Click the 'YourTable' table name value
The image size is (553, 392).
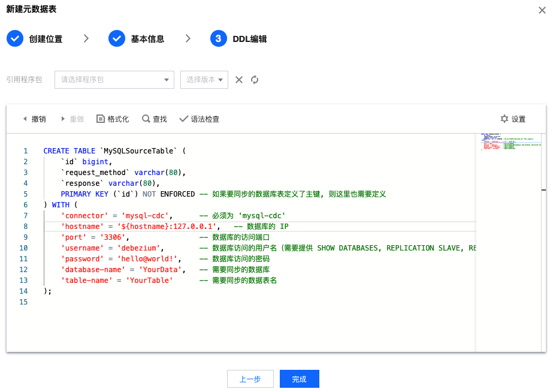pos(149,281)
